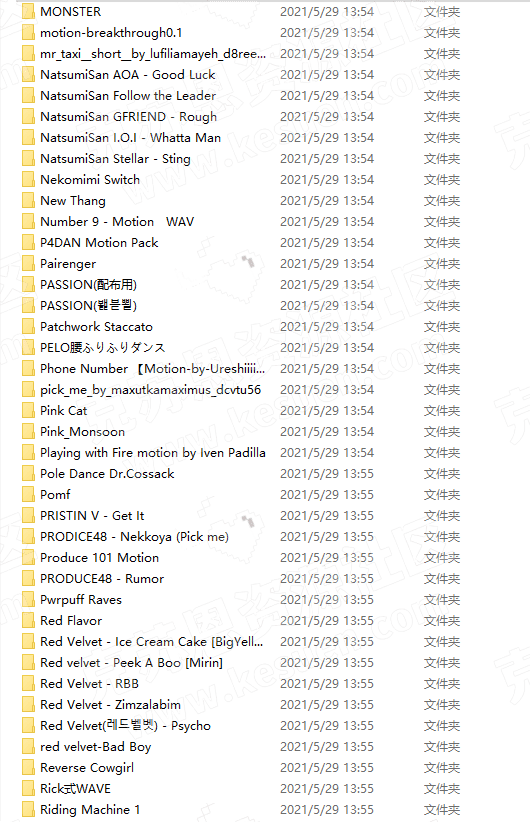Click the folder icon of Reverse Cowgirl
The width and height of the screenshot is (530, 822).
click(28, 767)
